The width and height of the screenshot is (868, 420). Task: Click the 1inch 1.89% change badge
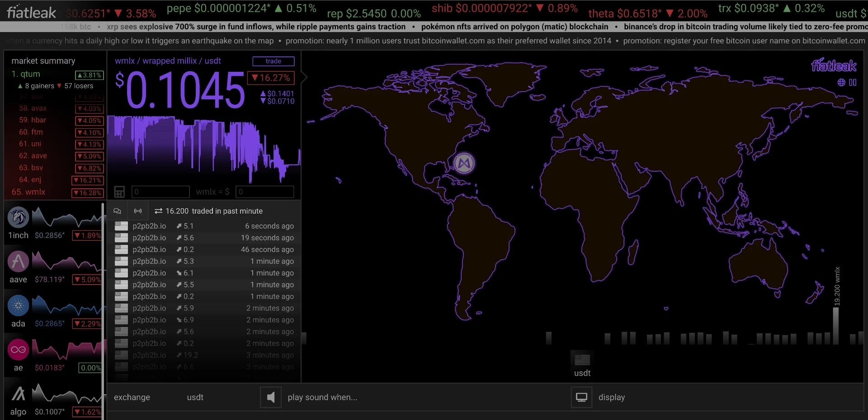[x=88, y=236]
